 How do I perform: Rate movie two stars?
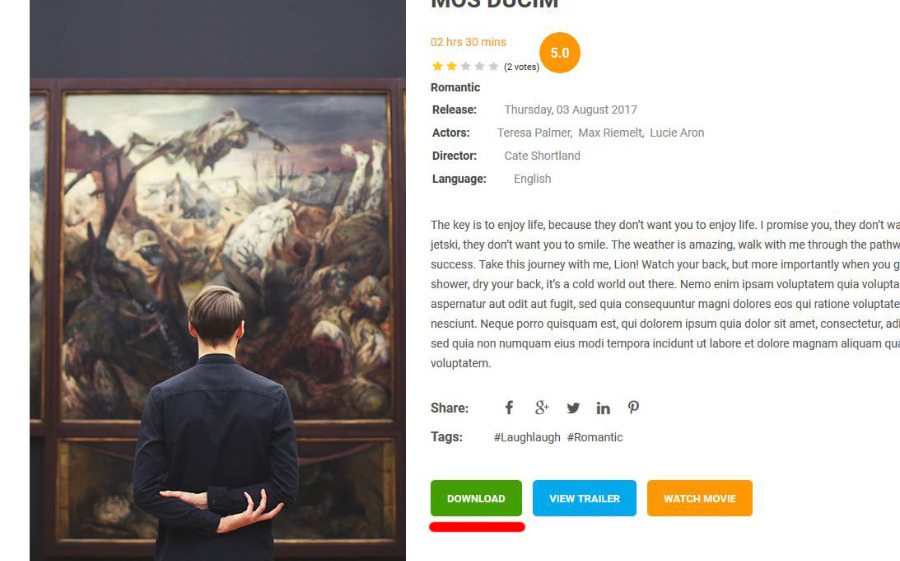pyautogui.click(x=452, y=66)
